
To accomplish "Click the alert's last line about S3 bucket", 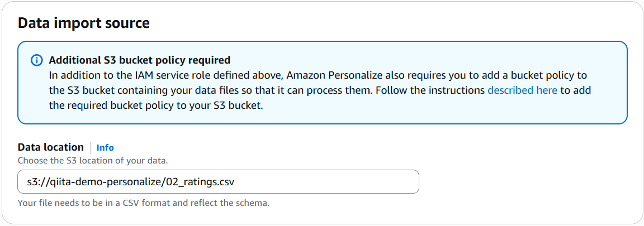I will [155, 105].
